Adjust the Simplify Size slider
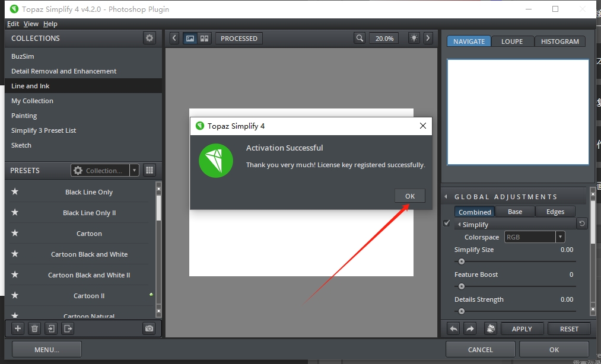The width and height of the screenshot is (601, 364). [515, 261]
